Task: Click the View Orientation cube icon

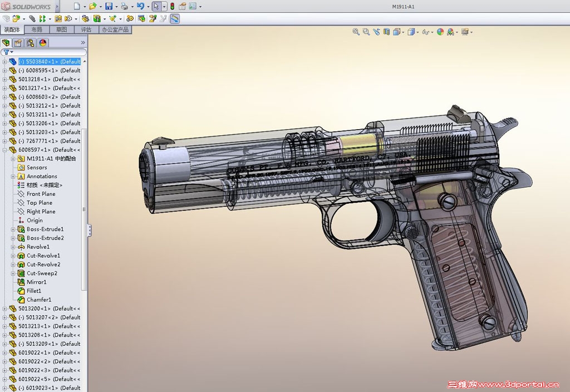Action: click(x=396, y=32)
